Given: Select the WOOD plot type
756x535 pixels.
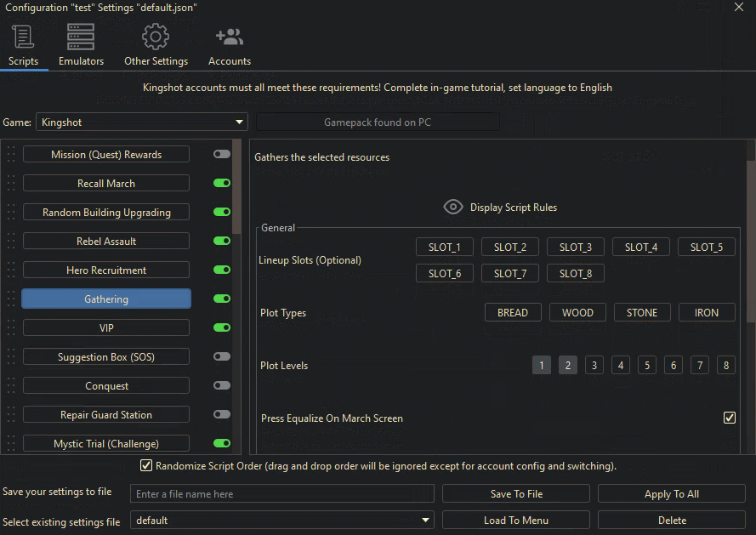Looking at the screenshot, I should [577, 313].
